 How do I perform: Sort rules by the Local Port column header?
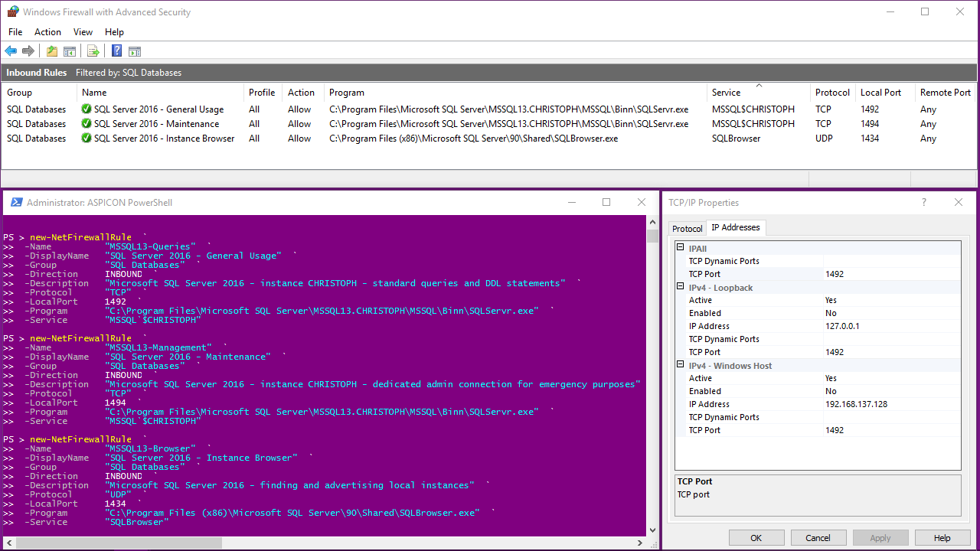point(885,93)
